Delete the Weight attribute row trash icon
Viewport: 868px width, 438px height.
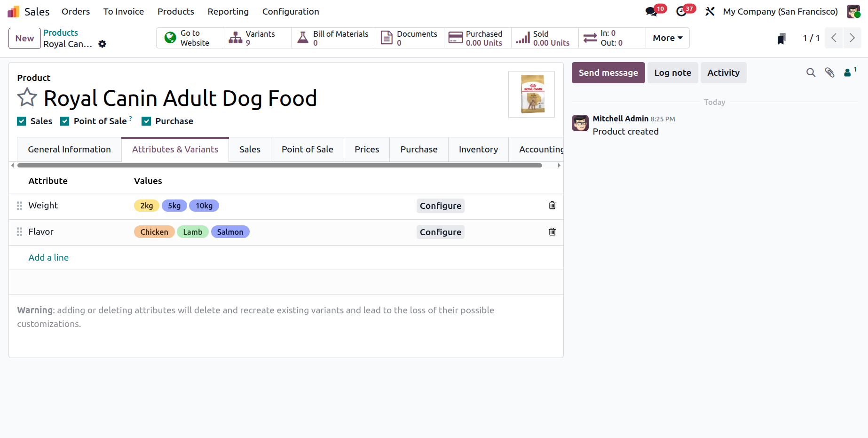(x=552, y=206)
